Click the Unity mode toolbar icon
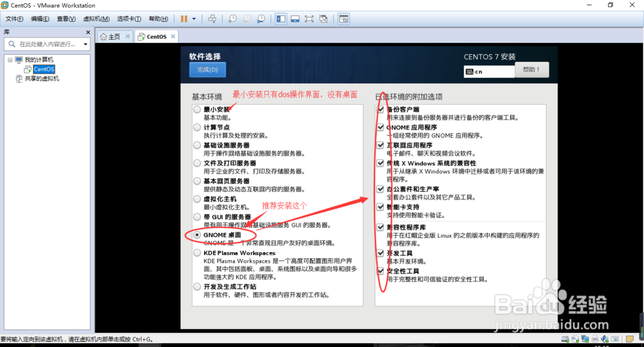 (323, 19)
